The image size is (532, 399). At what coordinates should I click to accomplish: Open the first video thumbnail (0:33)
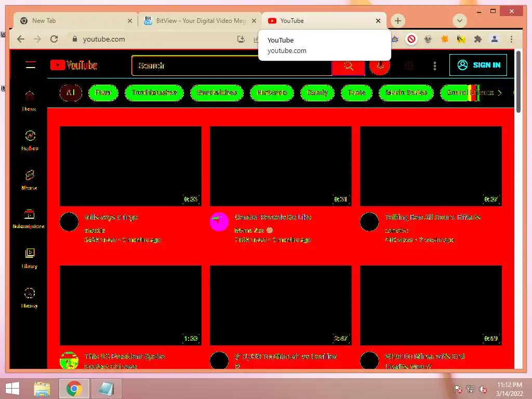[x=130, y=166]
